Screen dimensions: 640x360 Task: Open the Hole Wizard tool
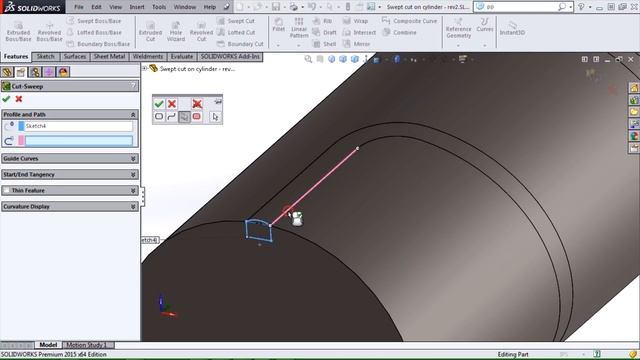[x=176, y=31]
